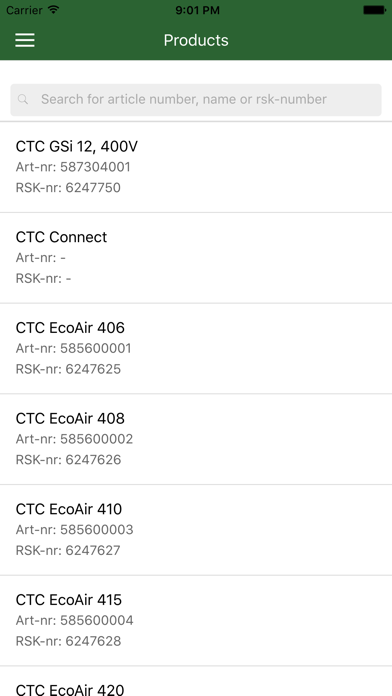Open CTC EcoAir 420 listing
This screenshot has width=392, height=696.
196,681
